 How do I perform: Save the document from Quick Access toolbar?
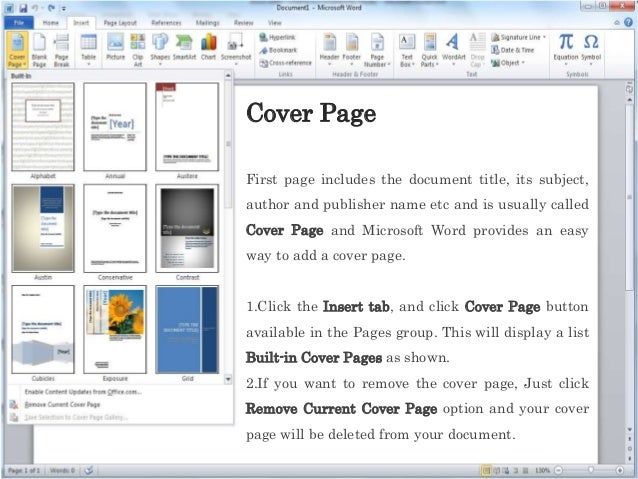click(x=23, y=8)
